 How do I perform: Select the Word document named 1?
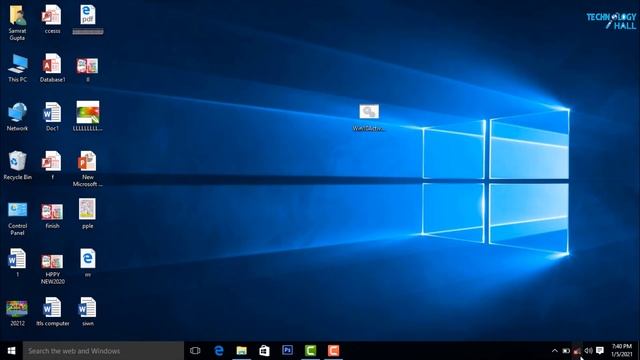17,259
